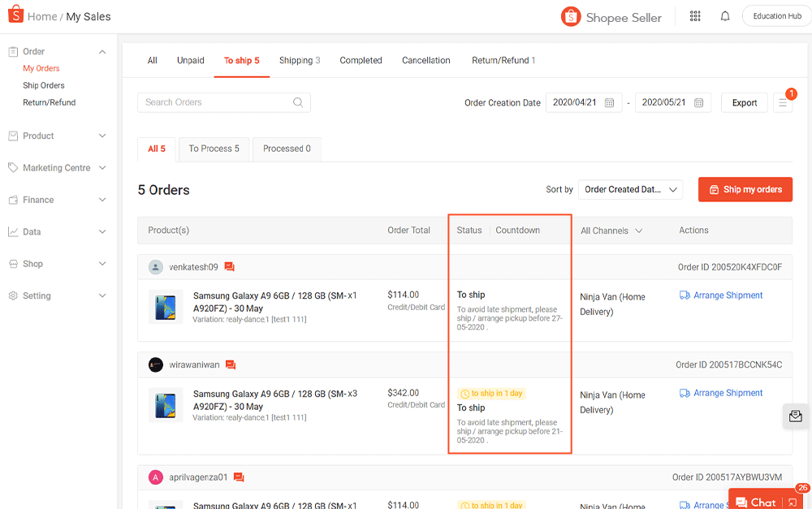The height and width of the screenshot is (509, 812).
Task: Open the apps grid menu icon
Action: point(695,16)
